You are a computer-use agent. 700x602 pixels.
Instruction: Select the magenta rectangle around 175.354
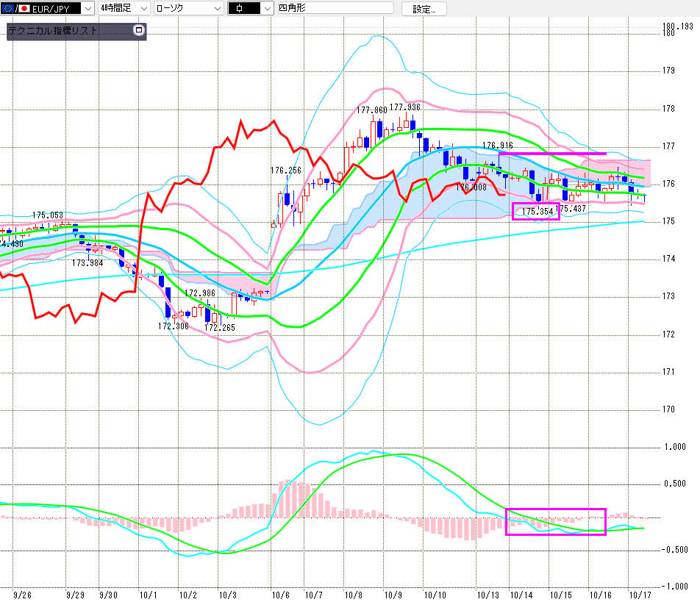coord(536,211)
